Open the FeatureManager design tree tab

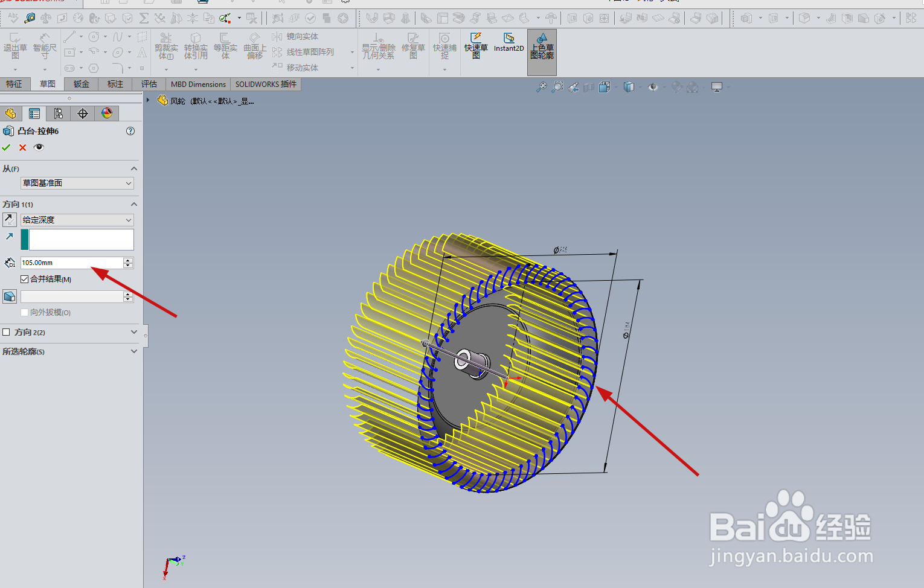pos(10,113)
